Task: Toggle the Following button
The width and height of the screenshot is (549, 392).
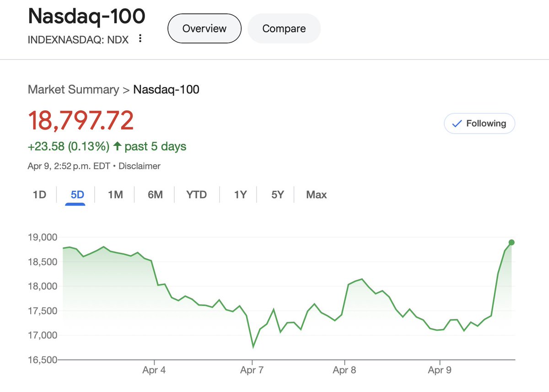Action: [479, 124]
